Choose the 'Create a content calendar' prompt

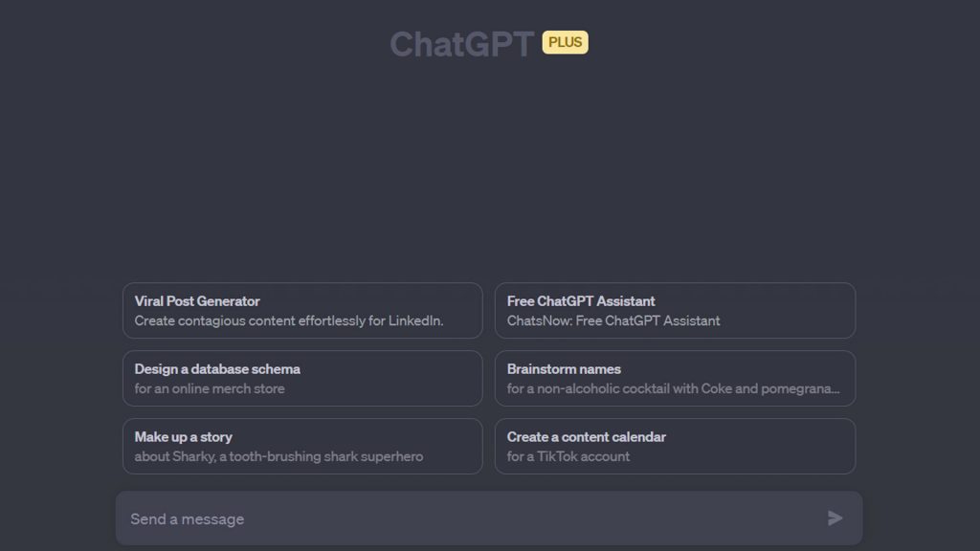point(675,446)
